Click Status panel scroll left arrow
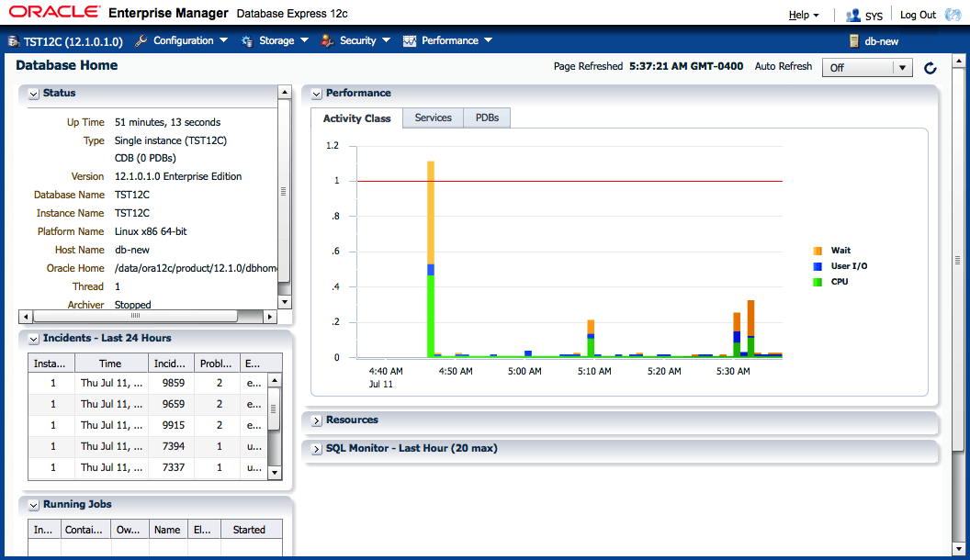The width and height of the screenshot is (970, 560). click(26, 317)
